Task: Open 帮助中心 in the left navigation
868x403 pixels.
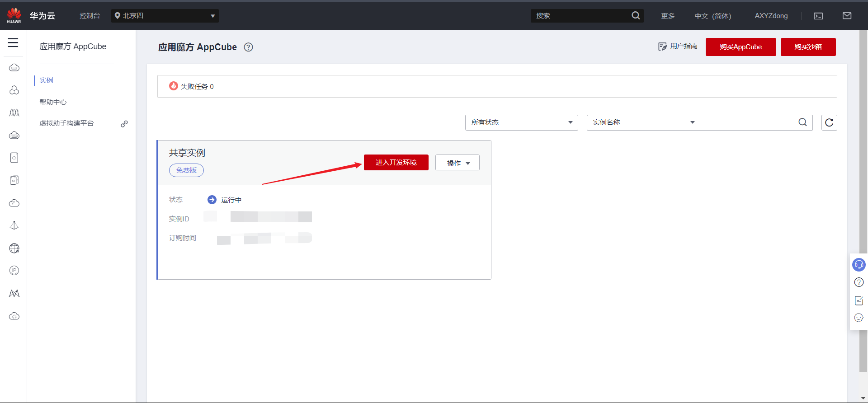Action: click(53, 102)
